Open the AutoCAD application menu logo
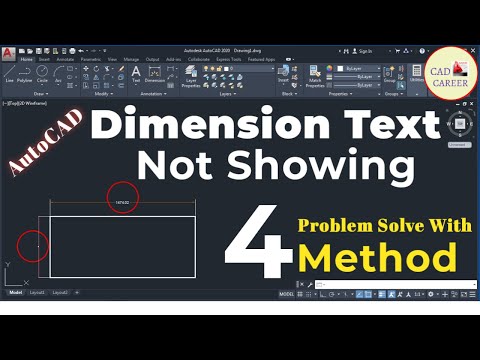Screen dimensions: 480x360 tap(8, 54)
